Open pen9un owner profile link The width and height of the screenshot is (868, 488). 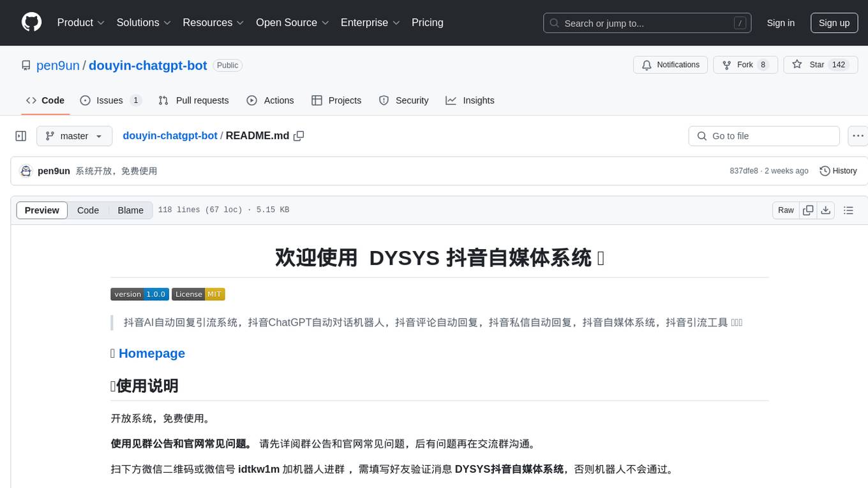click(x=58, y=65)
